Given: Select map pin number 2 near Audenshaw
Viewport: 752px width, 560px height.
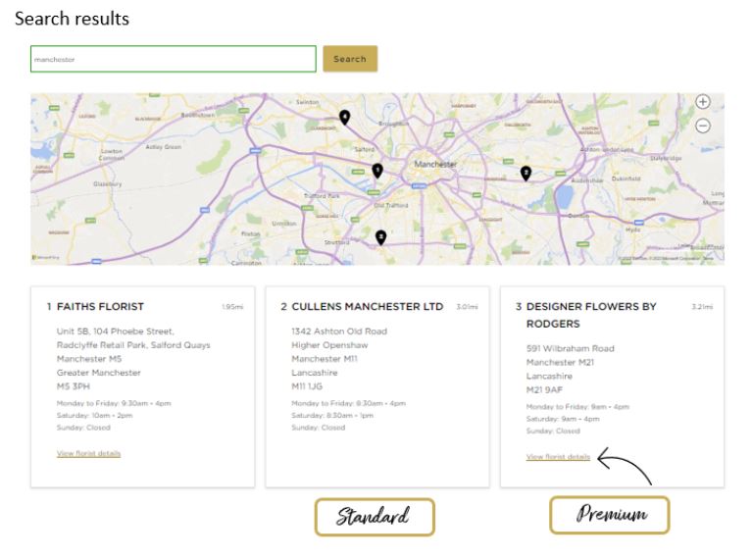Looking at the screenshot, I should tap(526, 174).
